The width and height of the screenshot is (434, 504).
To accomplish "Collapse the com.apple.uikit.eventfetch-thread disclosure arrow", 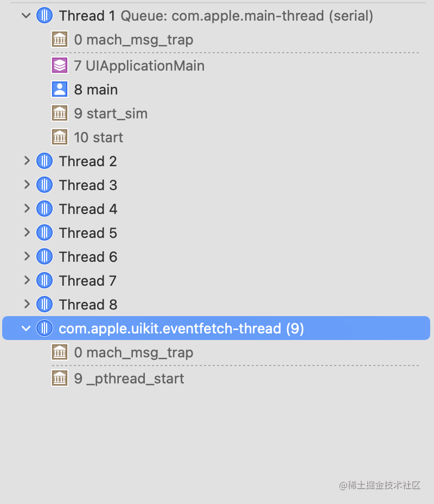I will [26, 329].
